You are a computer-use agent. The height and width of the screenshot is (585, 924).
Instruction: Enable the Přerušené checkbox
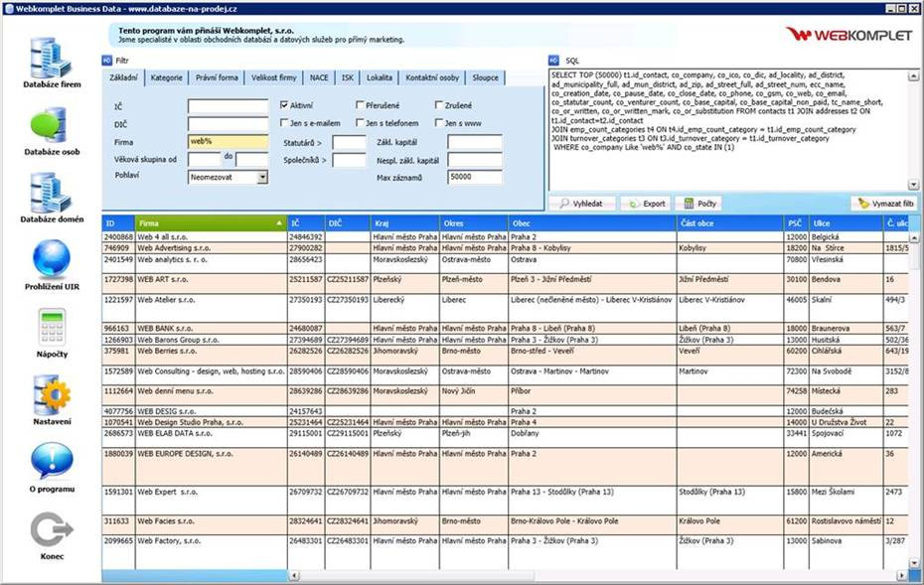pyautogui.click(x=360, y=105)
